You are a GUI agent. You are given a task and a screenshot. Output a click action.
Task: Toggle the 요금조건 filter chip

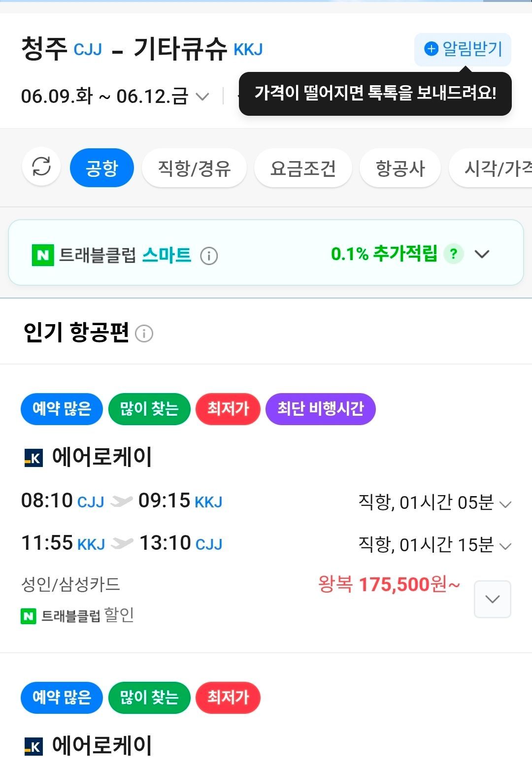[x=303, y=168]
